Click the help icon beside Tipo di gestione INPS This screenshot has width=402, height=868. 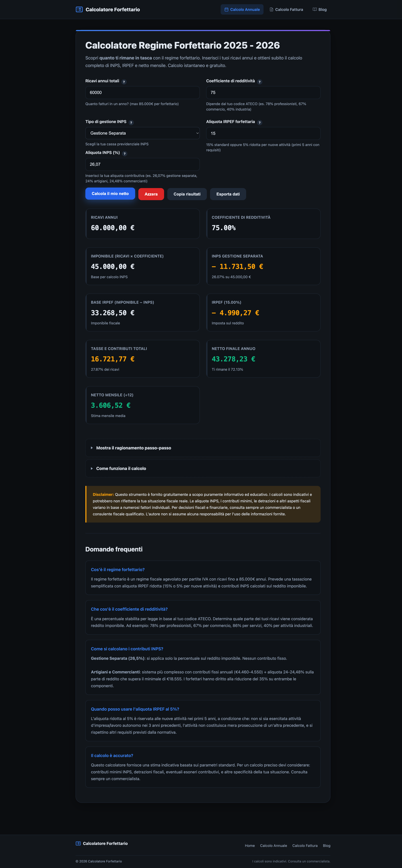(131, 122)
